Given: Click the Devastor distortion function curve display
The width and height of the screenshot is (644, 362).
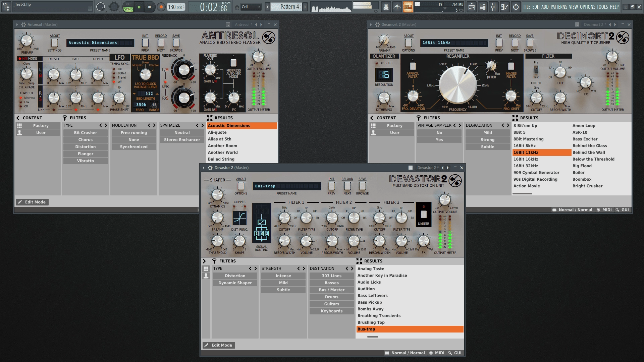Looking at the screenshot, I should [x=239, y=218].
